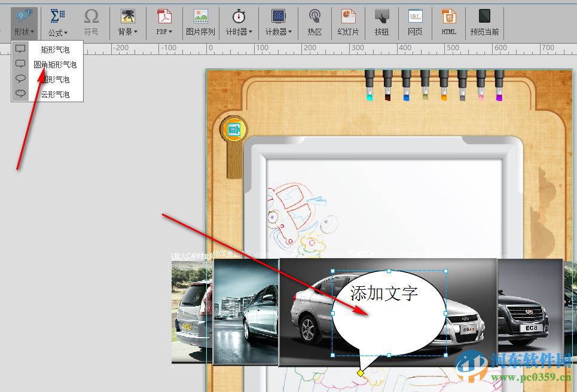Screen dimensions: 577x392
Task: Select 矩形气泡 in the open menu
Action: pyautogui.click(x=56, y=49)
